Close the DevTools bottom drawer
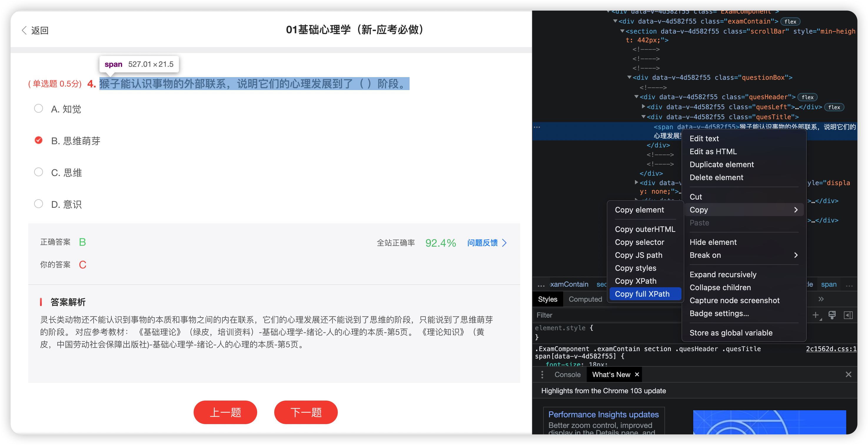 pos(849,375)
